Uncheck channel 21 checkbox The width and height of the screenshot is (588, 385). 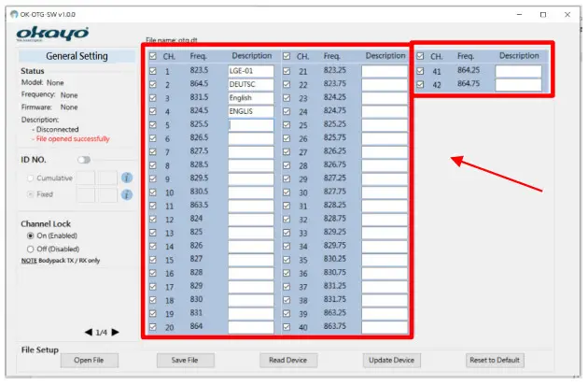[x=287, y=71]
